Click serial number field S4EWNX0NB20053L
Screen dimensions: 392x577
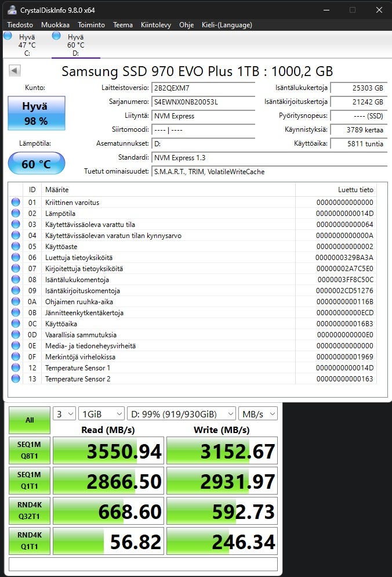(x=203, y=102)
